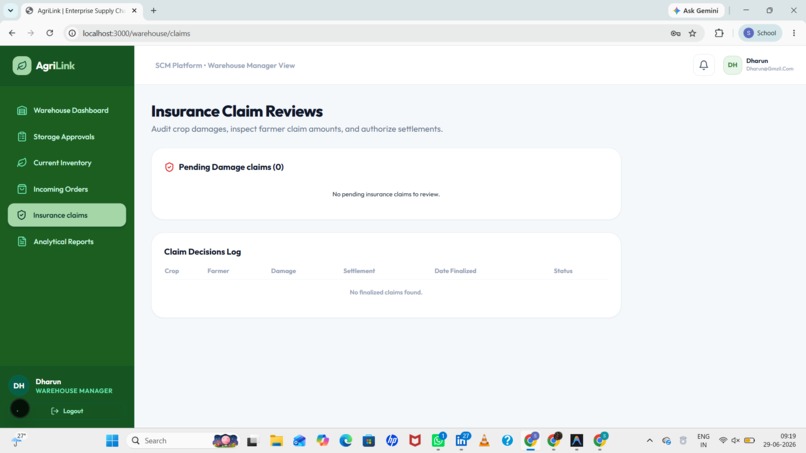The width and height of the screenshot is (806, 453).
Task: Reload the page with the browser refresh button
Action: (x=49, y=33)
